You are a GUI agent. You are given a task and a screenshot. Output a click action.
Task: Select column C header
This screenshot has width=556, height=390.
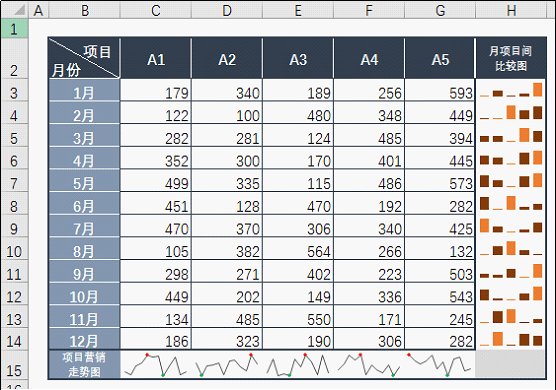pyautogui.click(x=156, y=10)
